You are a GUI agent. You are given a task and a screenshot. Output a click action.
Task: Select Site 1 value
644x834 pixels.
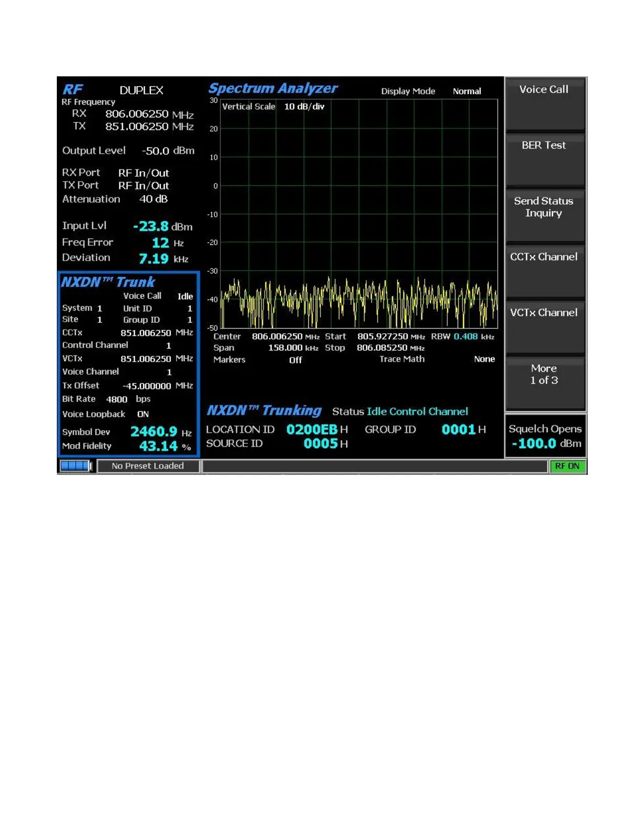tap(99, 320)
